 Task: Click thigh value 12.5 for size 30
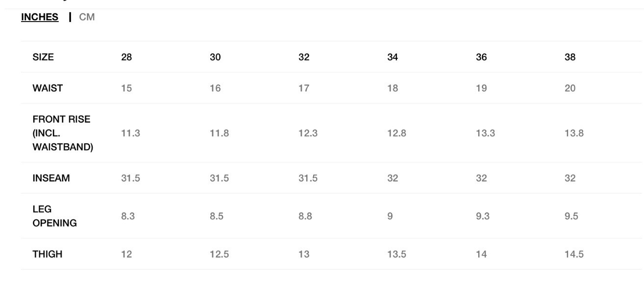[x=219, y=254]
